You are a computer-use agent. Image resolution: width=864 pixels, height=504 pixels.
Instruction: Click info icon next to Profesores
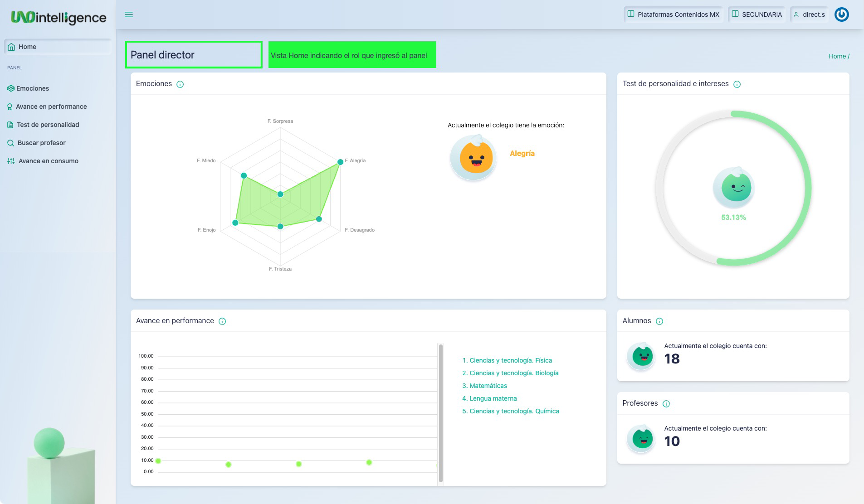click(x=666, y=404)
